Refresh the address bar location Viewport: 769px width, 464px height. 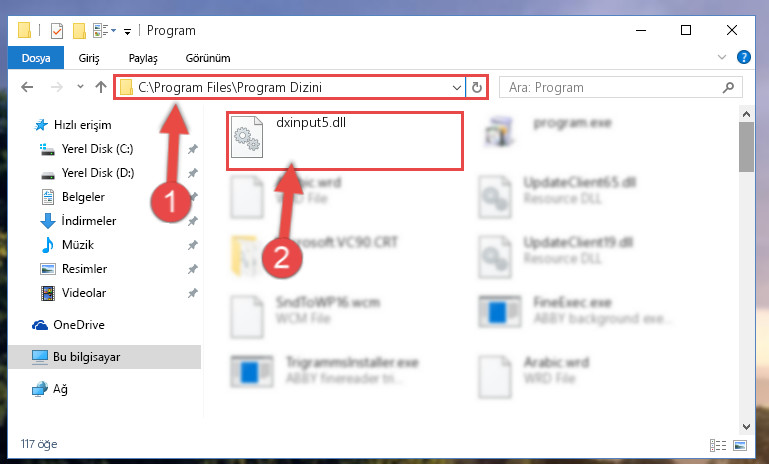477,88
